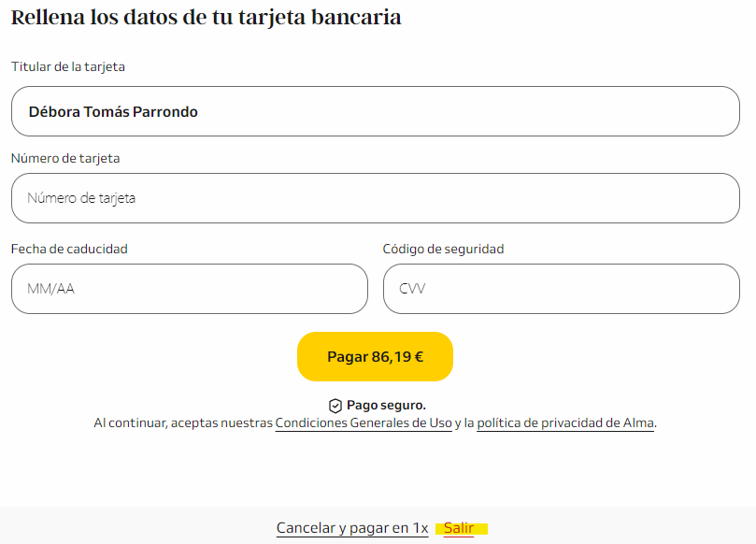The height and width of the screenshot is (544, 756).
Task: Click the Titular de la tarjeta label
Action: pyautogui.click(x=68, y=66)
